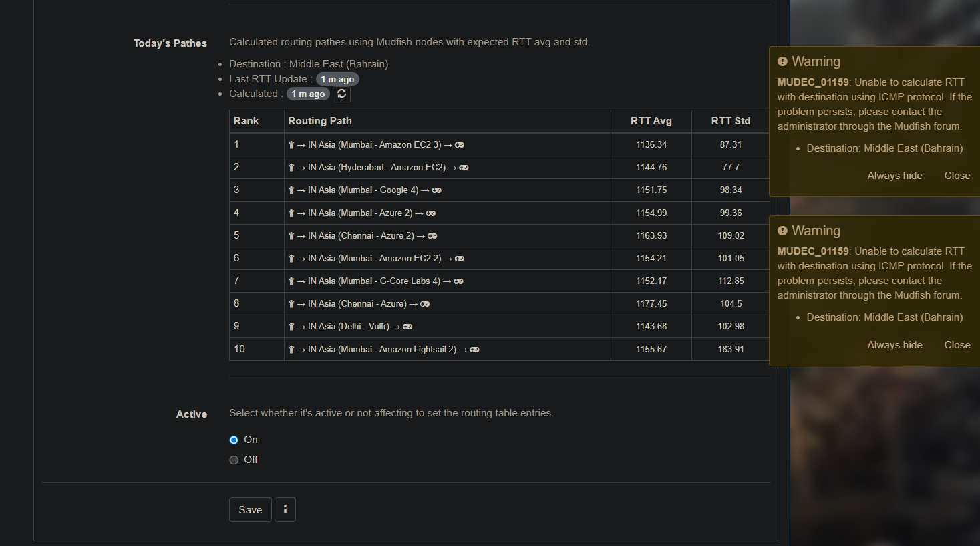Select the Chennai Azure 2 routing path row
Viewport: 980px width, 546px height.
[500, 236]
